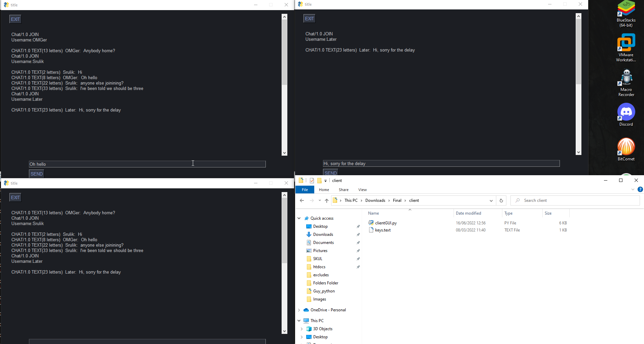Viewport: 644px width, 344px height.
Task: Select clientGUI.py file icon
Action: pos(371,223)
